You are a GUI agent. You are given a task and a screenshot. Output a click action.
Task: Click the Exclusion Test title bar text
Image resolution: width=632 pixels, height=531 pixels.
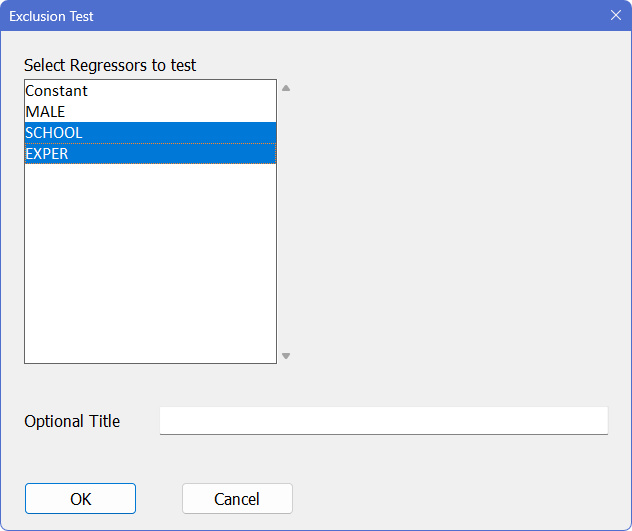51,16
